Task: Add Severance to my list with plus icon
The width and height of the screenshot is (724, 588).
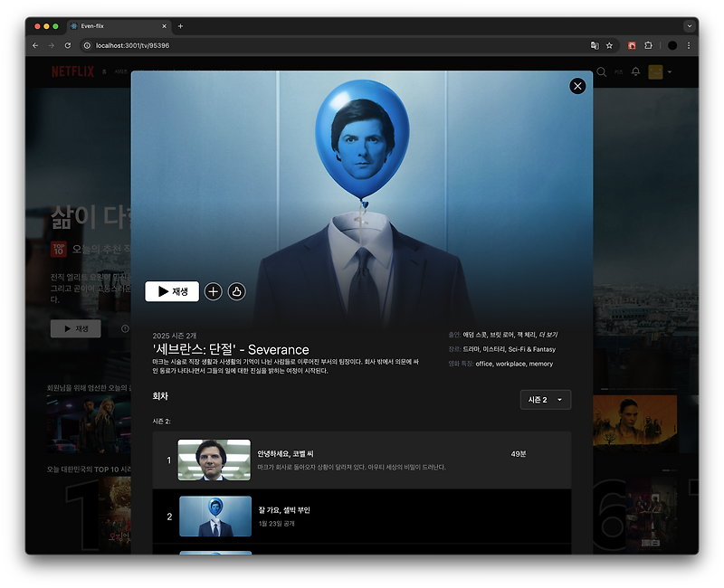Action: pos(213,291)
